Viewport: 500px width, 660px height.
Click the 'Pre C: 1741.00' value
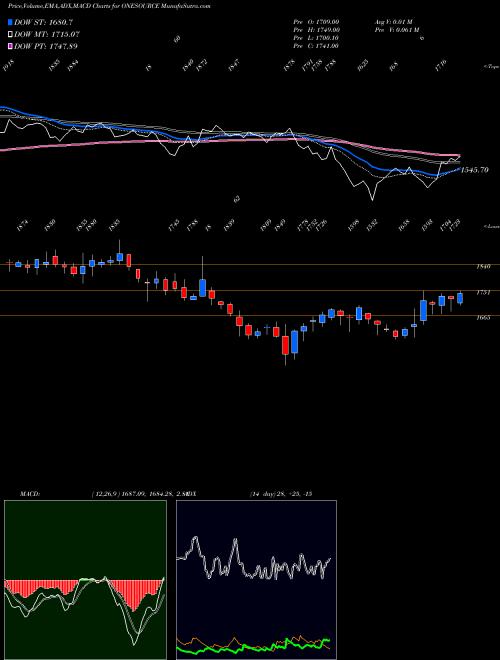[316, 46]
